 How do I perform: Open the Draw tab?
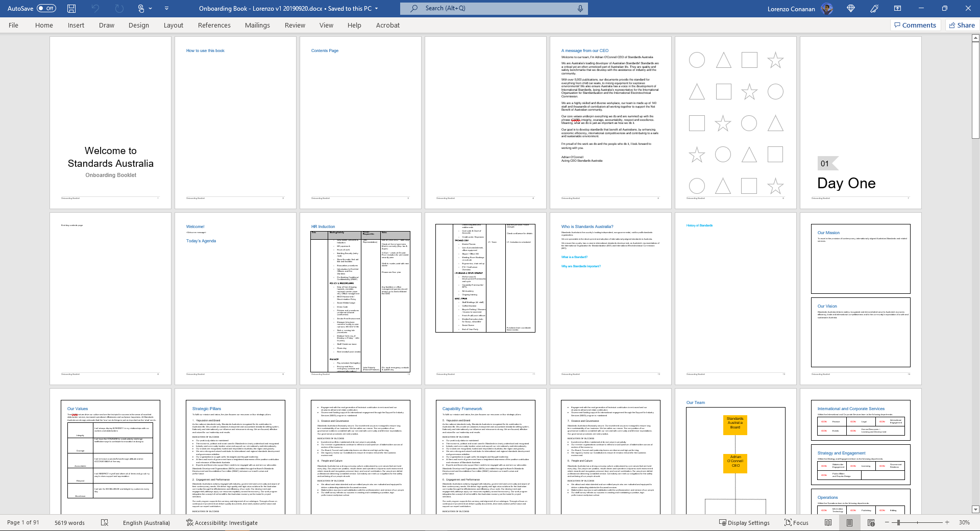click(107, 25)
